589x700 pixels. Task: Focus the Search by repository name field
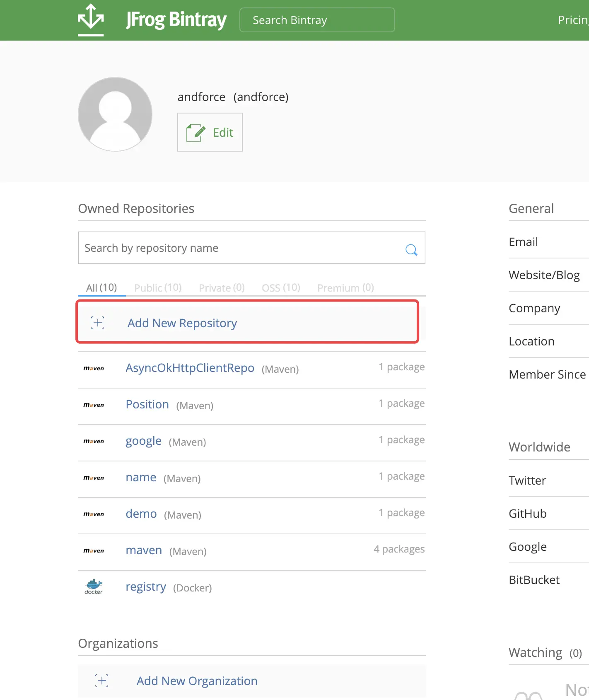click(252, 248)
